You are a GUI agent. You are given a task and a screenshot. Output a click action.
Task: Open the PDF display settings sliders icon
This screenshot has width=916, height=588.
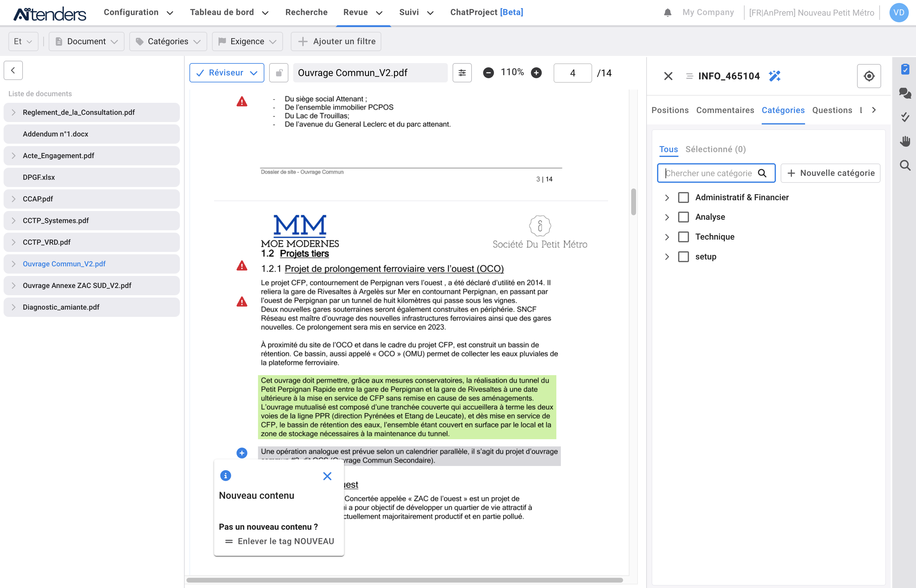click(462, 72)
